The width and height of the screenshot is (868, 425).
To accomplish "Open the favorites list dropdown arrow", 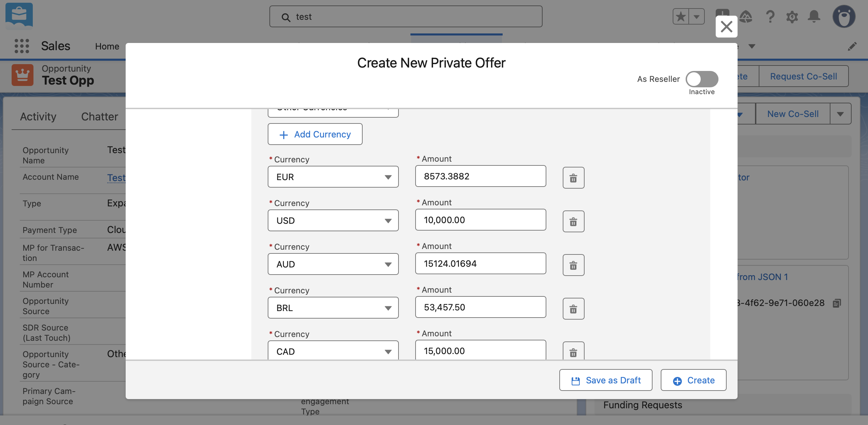I will click(697, 16).
